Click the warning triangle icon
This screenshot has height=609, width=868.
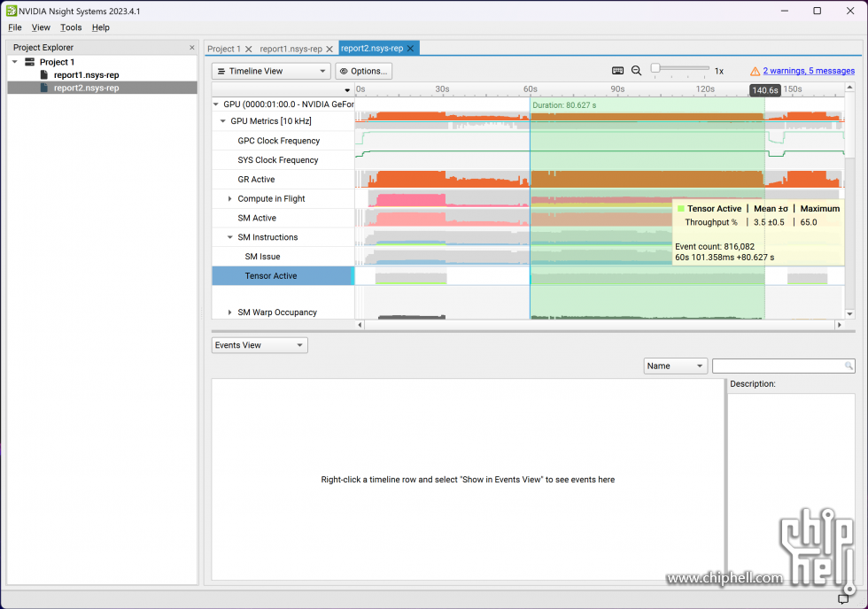(x=755, y=71)
